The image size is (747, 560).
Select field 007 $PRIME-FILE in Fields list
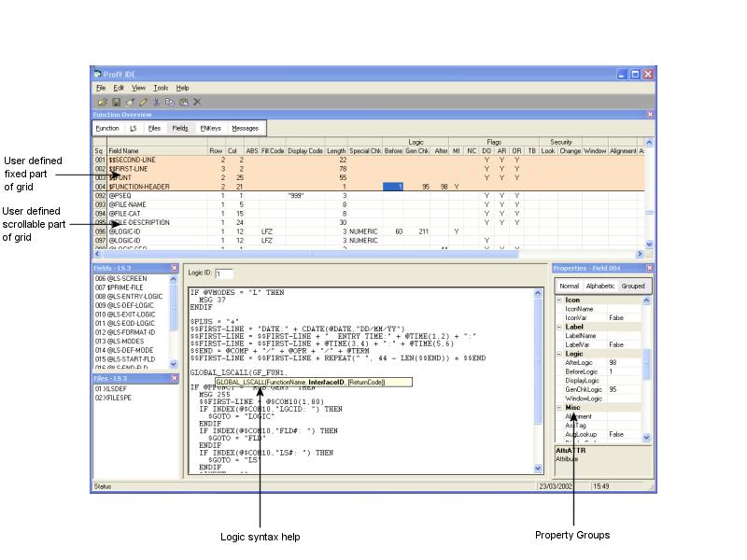[131, 287]
